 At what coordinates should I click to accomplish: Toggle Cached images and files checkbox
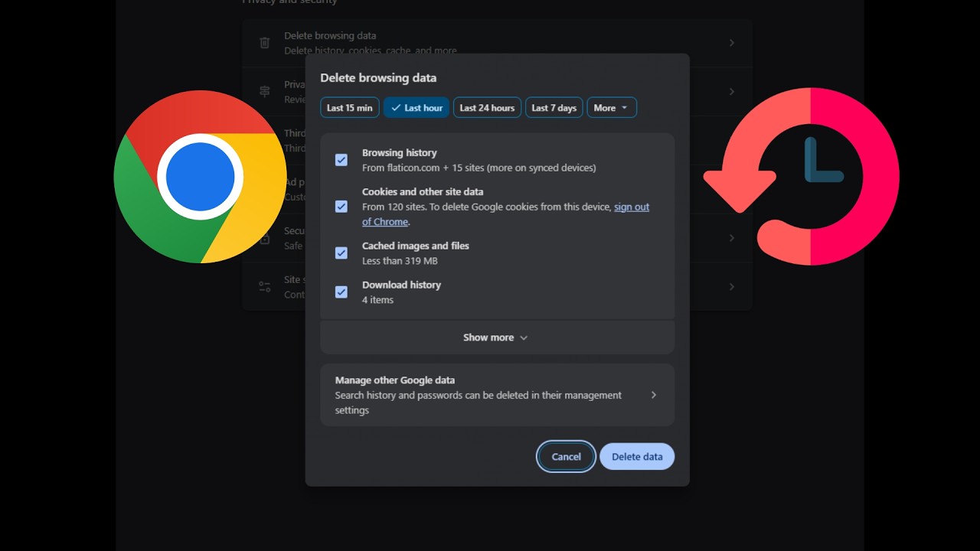click(x=341, y=253)
